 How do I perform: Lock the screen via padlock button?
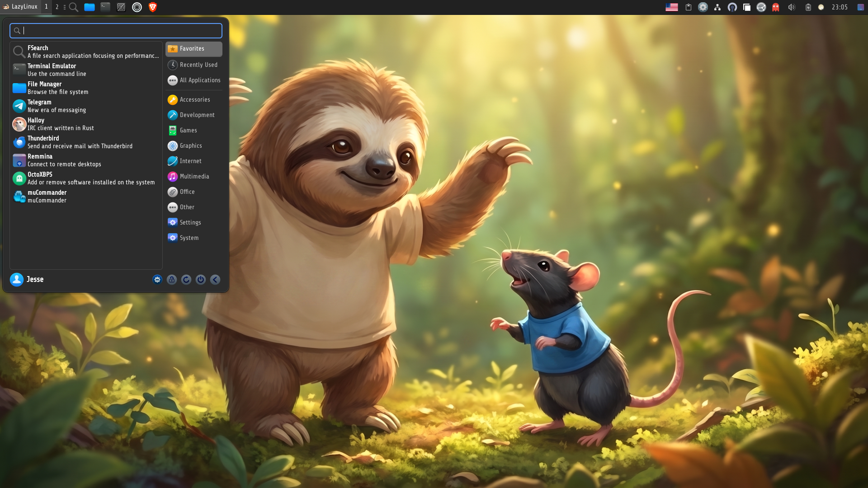[x=172, y=280]
